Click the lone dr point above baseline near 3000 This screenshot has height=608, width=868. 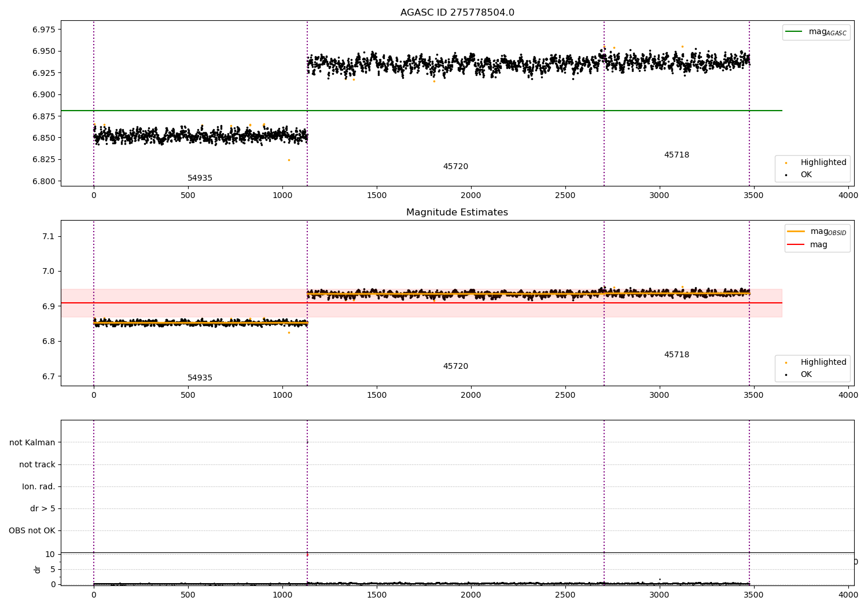pyautogui.click(x=660, y=579)
